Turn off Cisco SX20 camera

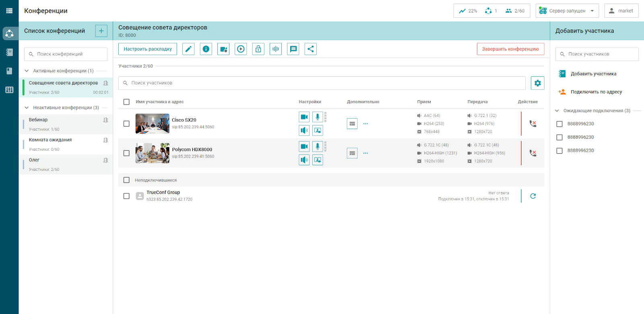pos(304,117)
